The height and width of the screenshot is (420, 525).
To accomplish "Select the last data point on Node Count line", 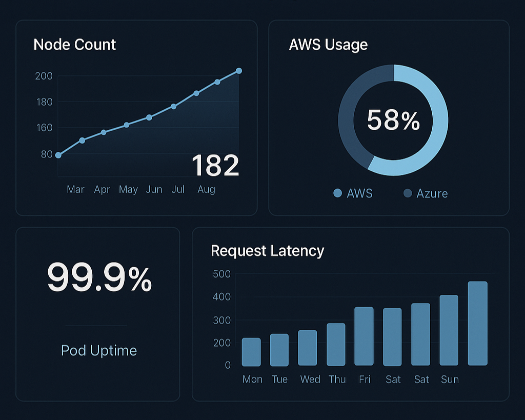I will click(x=238, y=71).
